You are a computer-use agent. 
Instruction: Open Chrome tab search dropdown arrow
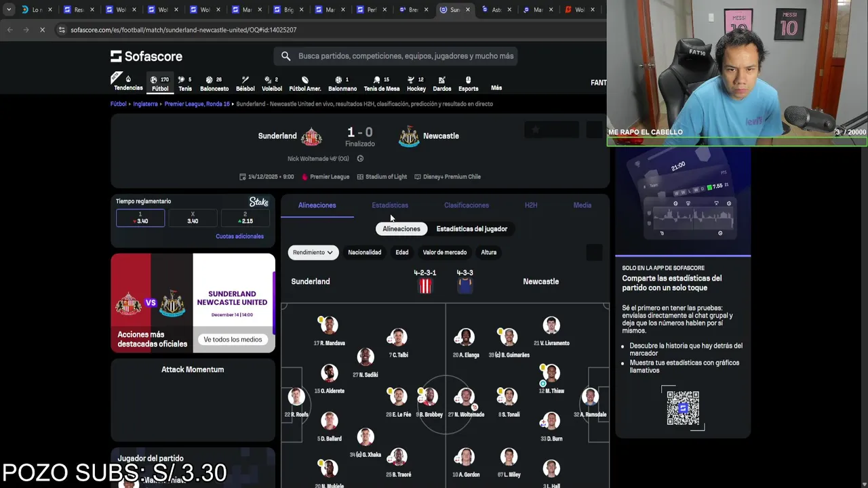pyautogui.click(x=9, y=9)
